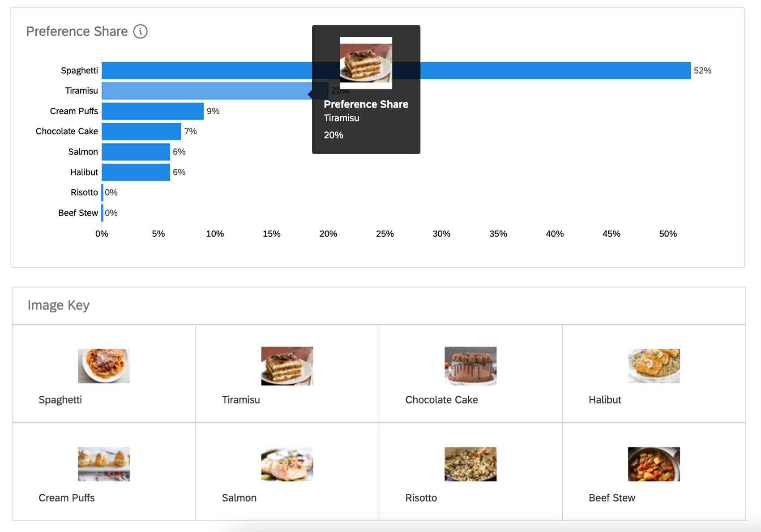Click the Risotto 0% bar

[x=103, y=193]
